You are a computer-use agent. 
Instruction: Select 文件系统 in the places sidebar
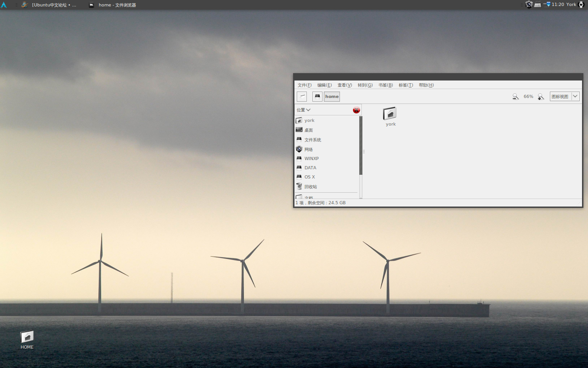327,140
